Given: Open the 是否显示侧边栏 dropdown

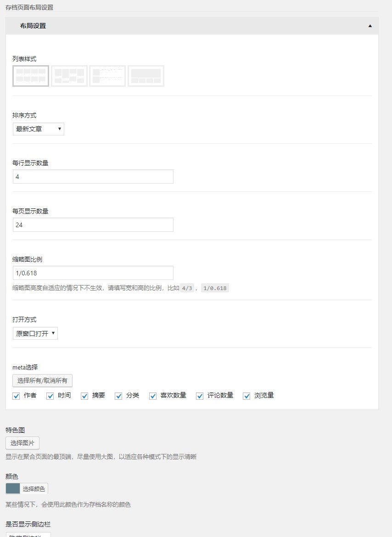Looking at the screenshot, I should pos(28,535).
